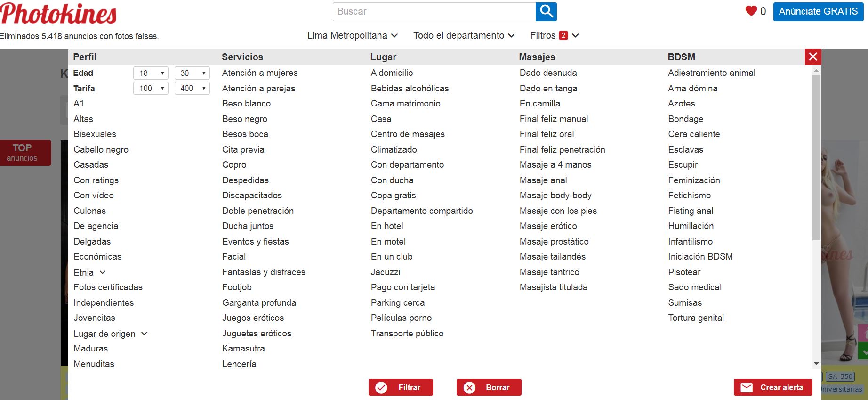The image size is (868, 400).
Task: Close the filters panel with the X
Action: [x=813, y=57]
